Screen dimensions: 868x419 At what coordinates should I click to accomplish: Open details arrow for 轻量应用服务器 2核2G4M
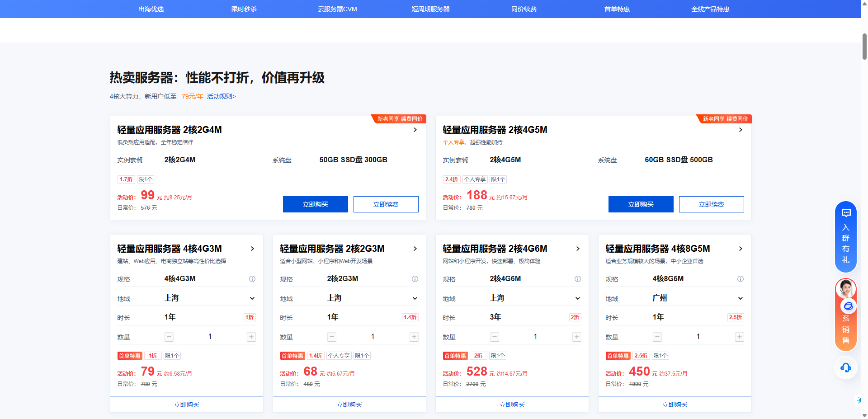coord(415,130)
